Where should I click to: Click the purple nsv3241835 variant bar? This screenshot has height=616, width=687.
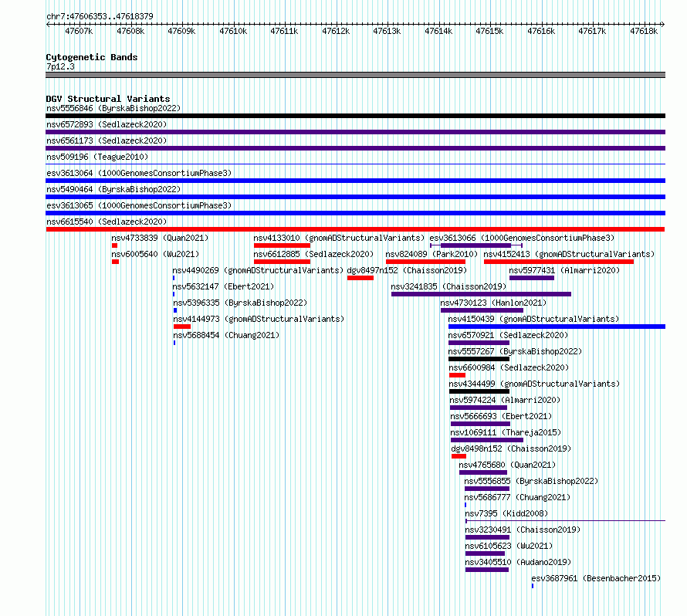[x=481, y=294]
